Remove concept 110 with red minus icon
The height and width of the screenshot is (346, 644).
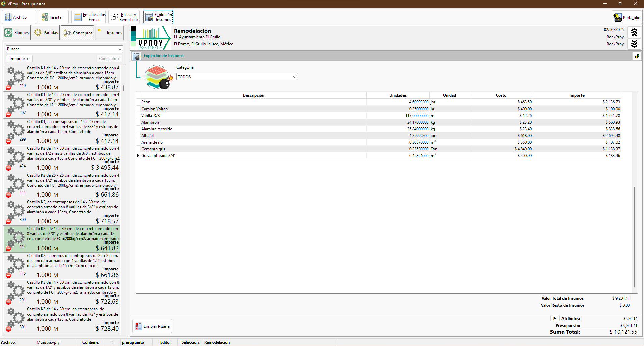coord(8,88)
